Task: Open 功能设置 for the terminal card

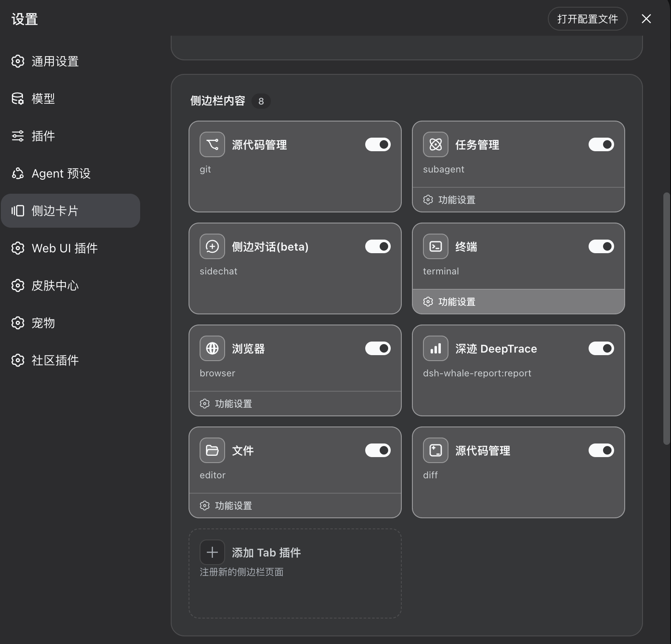Action: click(x=519, y=302)
